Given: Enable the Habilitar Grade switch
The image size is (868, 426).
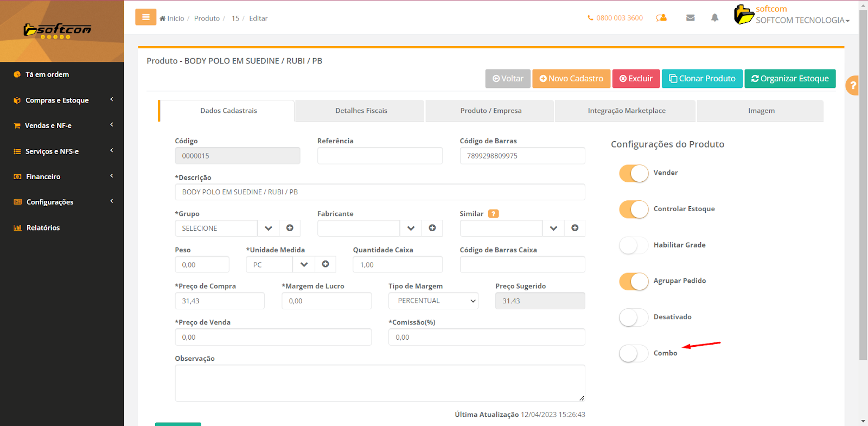Looking at the screenshot, I should click(x=634, y=245).
